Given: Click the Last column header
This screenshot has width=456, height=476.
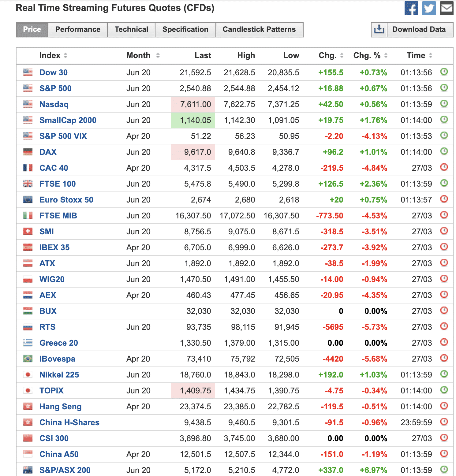Looking at the screenshot, I should coord(203,55).
